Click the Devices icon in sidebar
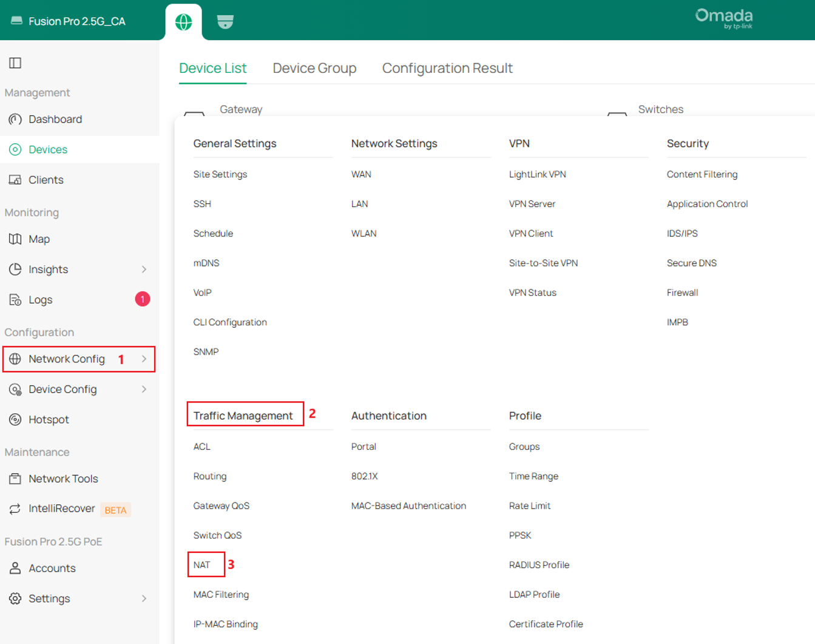The height and width of the screenshot is (644, 815). tap(15, 149)
